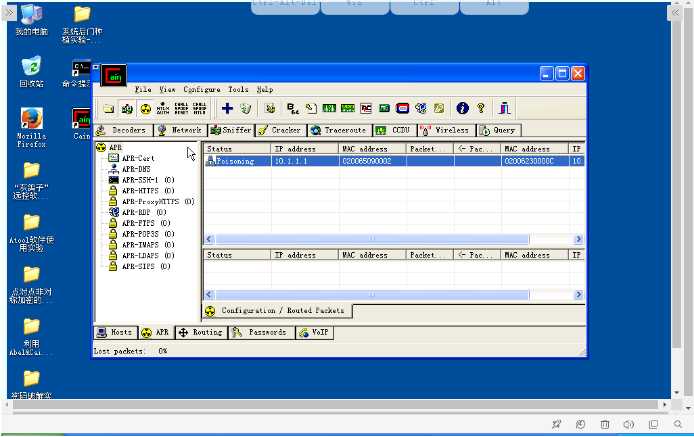Select APR-DNS in the tree
Image resolution: width=694 pixels, height=437 pixels.
point(136,169)
